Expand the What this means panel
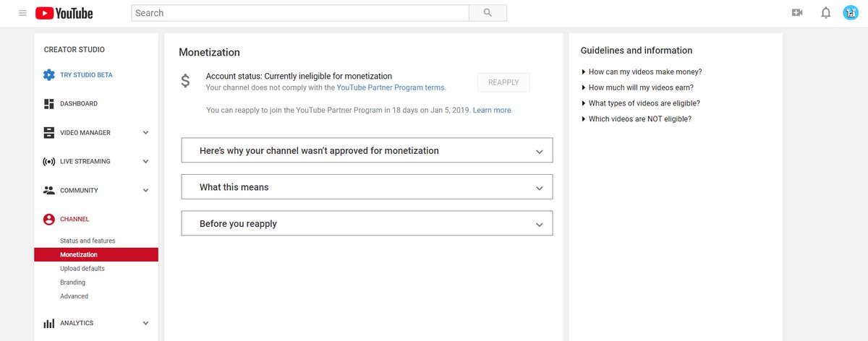Screen dimensions: 868x341 click(367, 186)
